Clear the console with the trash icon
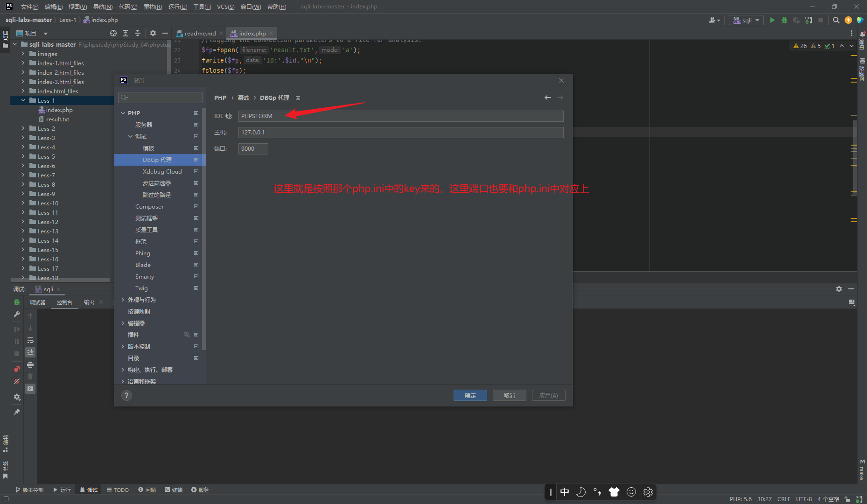Screen dimensions: 867x504 tap(30, 377)
